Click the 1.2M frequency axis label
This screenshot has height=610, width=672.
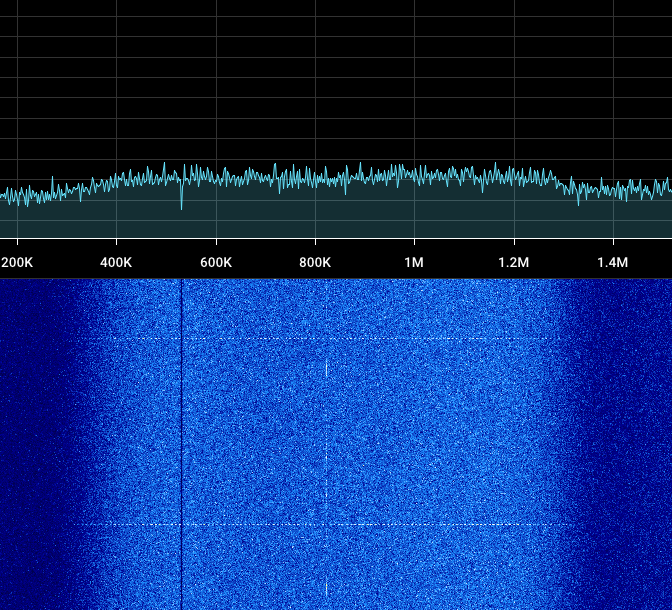513,262
